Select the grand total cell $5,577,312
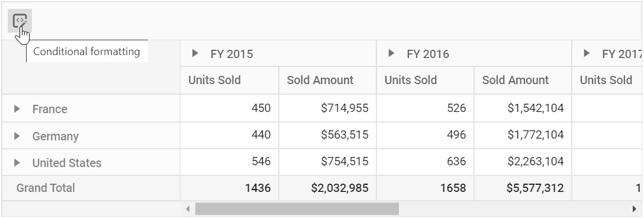Viewport: 644px width, 218px height. click(x=523, y=188)
